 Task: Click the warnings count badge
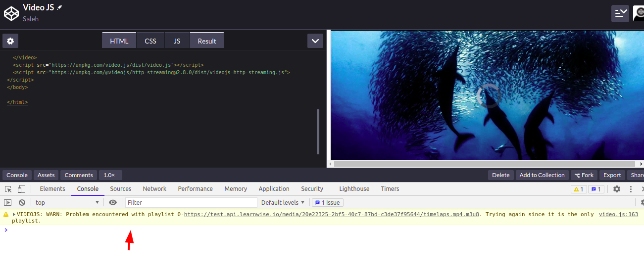[578, 189]
